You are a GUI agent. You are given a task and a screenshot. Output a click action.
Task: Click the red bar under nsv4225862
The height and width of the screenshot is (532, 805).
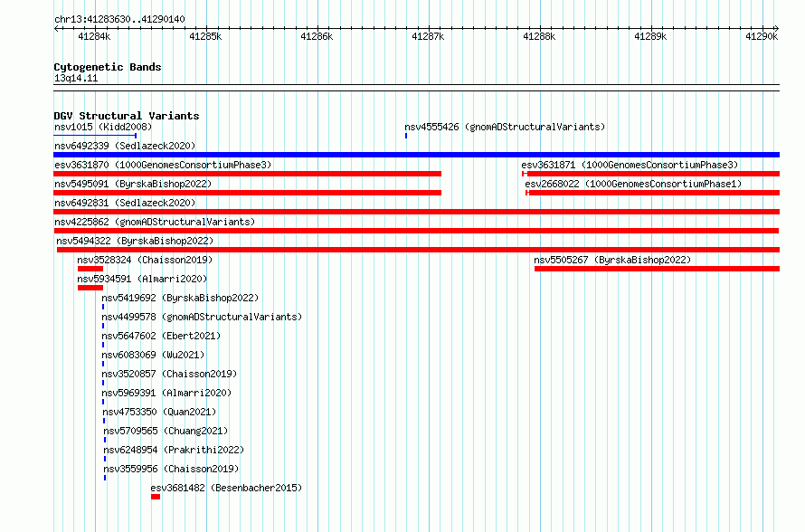416,231
